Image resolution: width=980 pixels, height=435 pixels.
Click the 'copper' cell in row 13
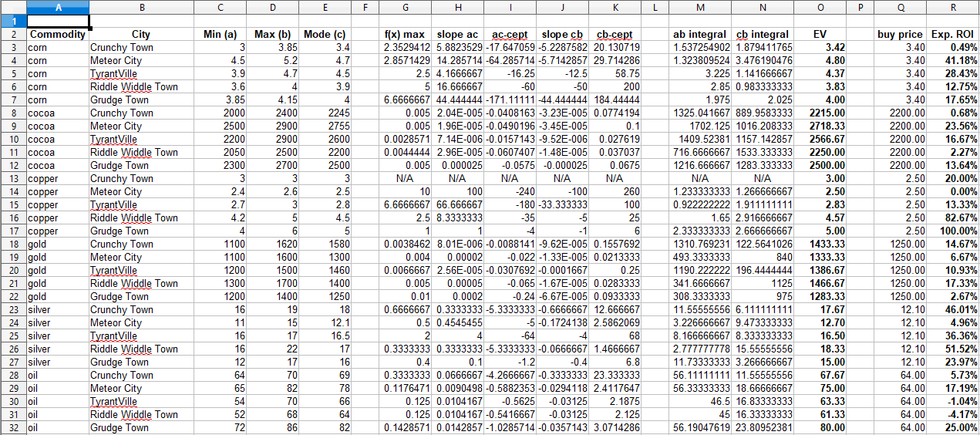59,178
